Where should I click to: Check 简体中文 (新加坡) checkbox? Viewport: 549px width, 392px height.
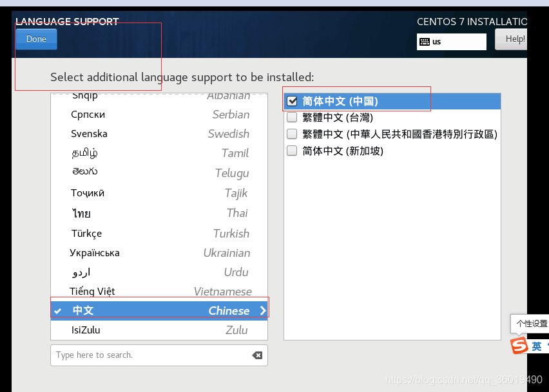pos(292,151)
